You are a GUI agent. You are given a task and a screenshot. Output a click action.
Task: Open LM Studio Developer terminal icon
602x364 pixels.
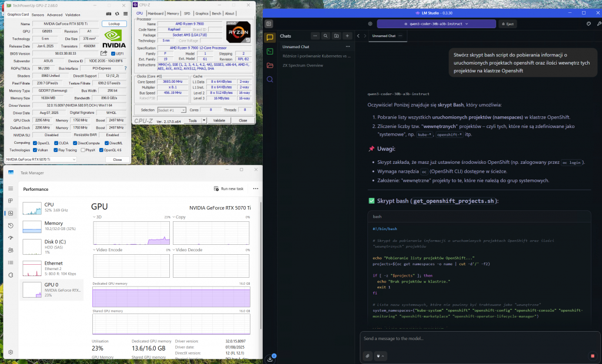click(x=270, y=51)
